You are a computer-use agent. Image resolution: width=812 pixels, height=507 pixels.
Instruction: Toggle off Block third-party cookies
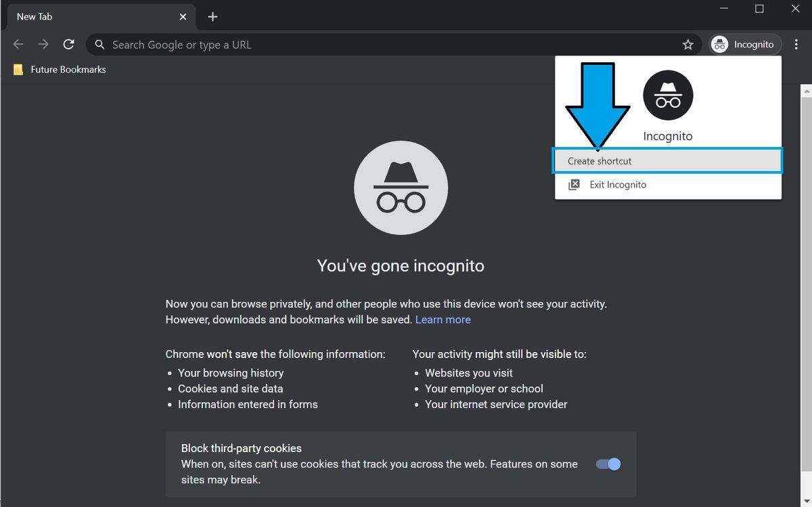click(607, 464)
